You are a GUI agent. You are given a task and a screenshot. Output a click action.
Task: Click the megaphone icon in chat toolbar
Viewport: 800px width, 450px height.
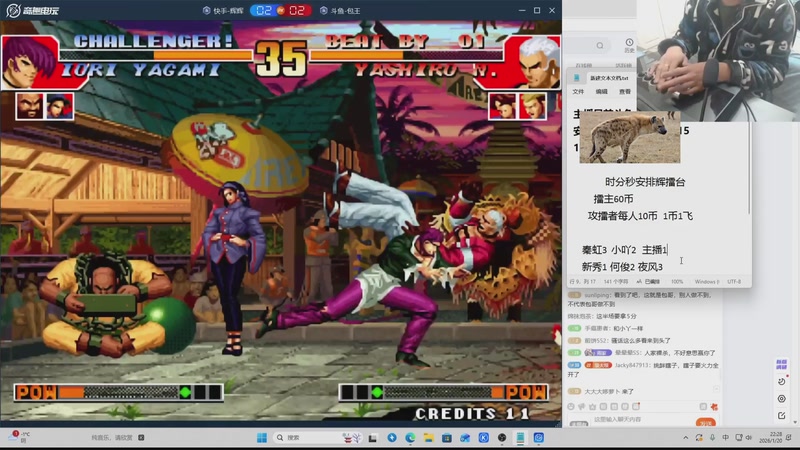582,407
